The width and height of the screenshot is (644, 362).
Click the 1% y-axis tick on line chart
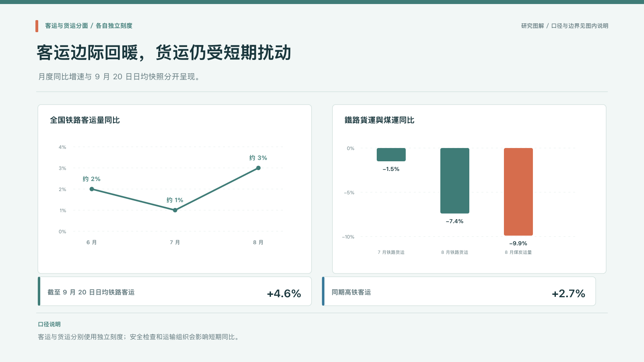click(63, 210)
